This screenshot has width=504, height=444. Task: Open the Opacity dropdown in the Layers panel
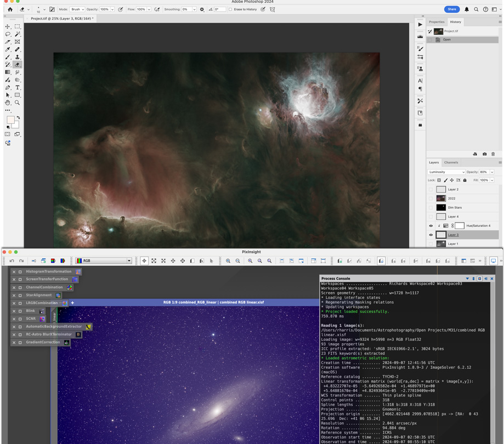pos(492,172)
